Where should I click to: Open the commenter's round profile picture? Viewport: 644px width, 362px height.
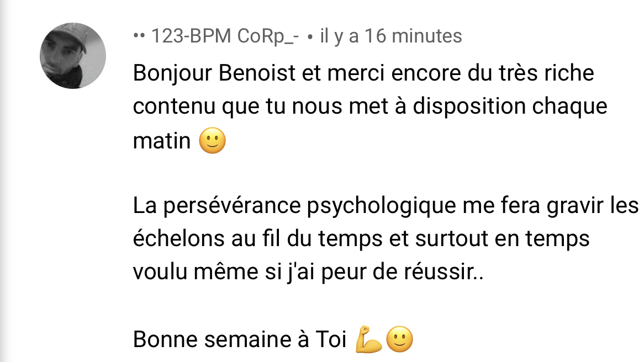click(73, 56)
